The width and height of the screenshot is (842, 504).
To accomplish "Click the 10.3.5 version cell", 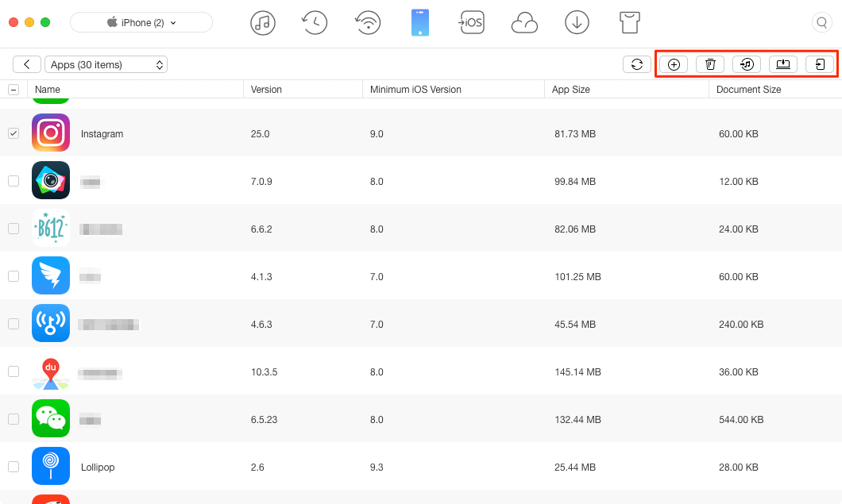I will (265, 372).
